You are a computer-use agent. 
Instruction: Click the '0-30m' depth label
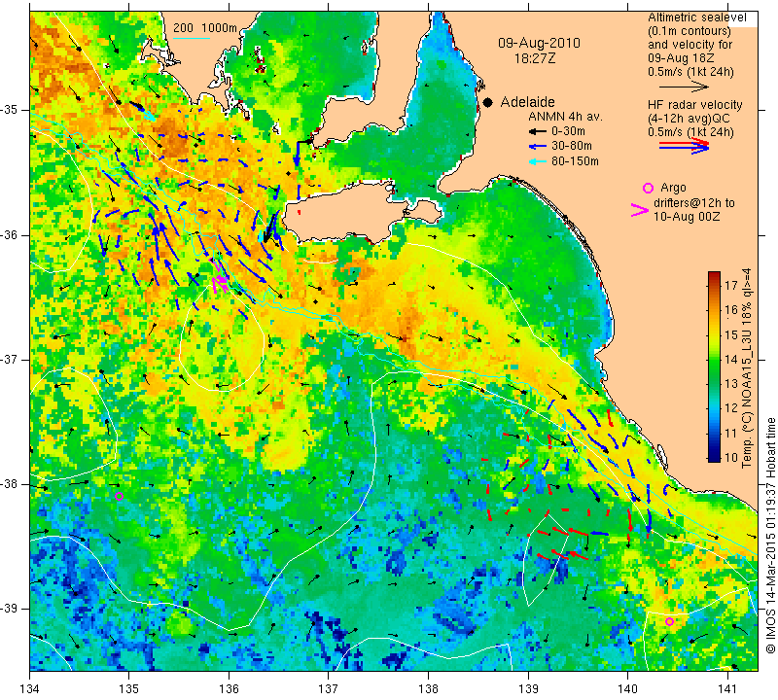tap(568, 131)
